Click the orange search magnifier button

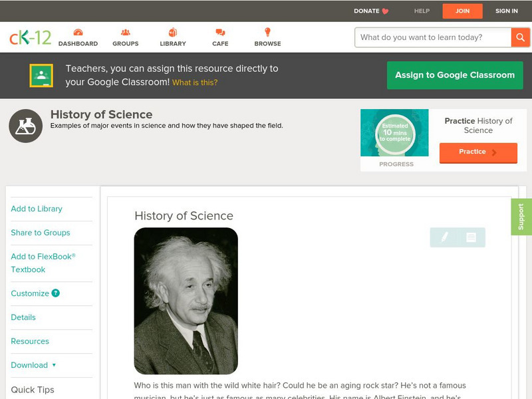coord(520,37)
